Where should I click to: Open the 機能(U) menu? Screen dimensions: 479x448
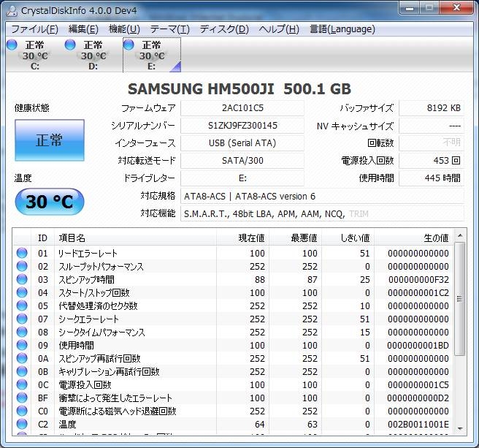(123, 29)
